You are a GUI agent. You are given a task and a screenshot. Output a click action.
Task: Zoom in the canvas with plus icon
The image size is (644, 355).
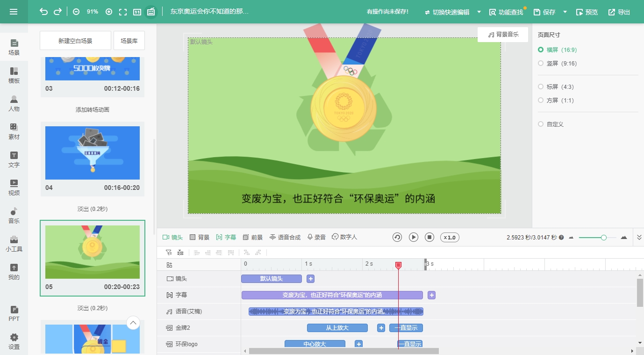(x=109, y=12)
